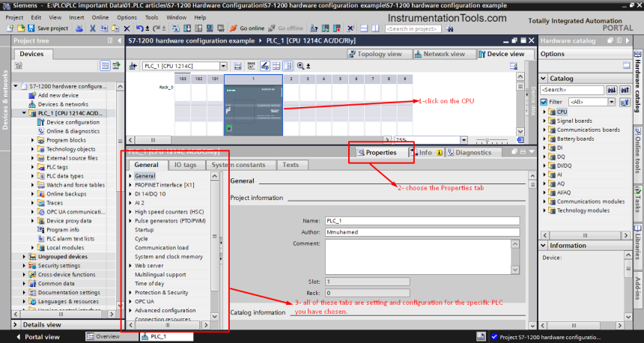644x343 pixels.
Task: Switch to the Network view tab
Action: pos(444,54)
